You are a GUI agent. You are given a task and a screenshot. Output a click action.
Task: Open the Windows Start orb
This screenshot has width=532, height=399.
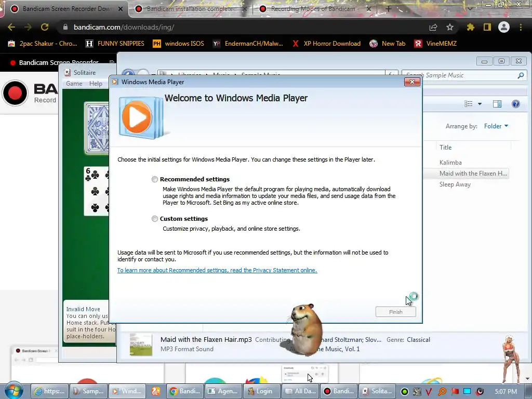click(x=14, y=391)
